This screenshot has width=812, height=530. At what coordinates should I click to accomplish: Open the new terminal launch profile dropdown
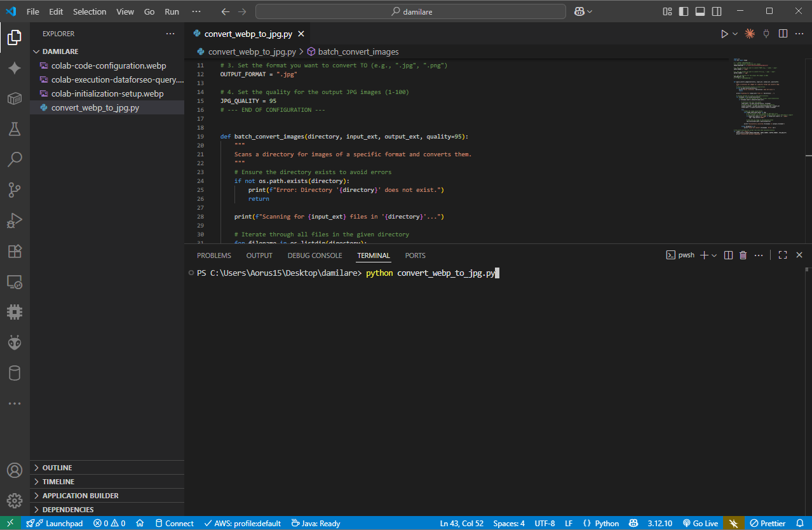click(715, 255)
